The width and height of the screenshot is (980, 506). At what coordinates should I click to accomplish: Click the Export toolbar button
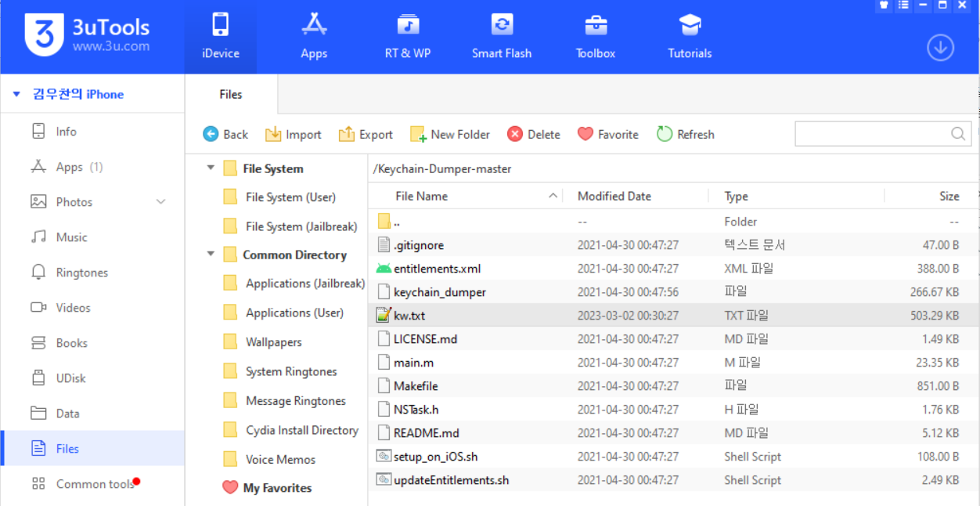tap(366, 134)
